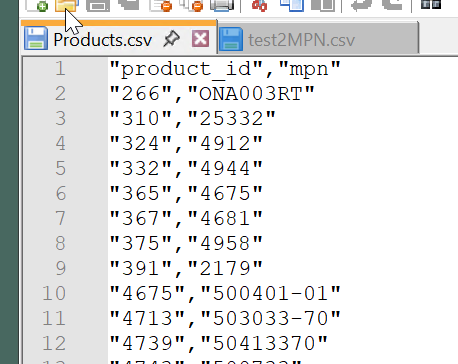Click line number 5 in the margin
Viewport: 458px width, 364px height.
click(60, 168)
